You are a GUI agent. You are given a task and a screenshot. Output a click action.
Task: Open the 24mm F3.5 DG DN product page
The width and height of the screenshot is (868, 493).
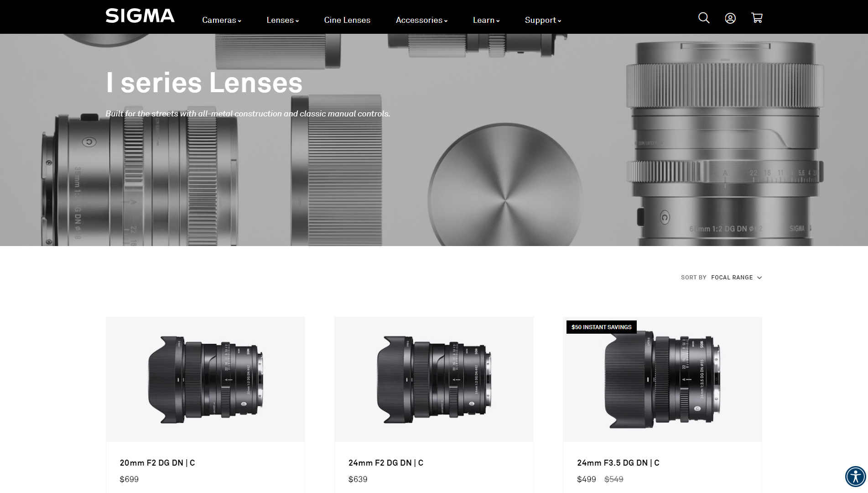(618, 462)
